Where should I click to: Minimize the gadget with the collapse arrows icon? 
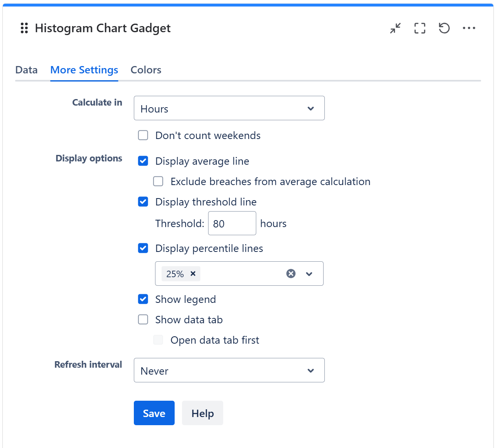click(395, 28)
